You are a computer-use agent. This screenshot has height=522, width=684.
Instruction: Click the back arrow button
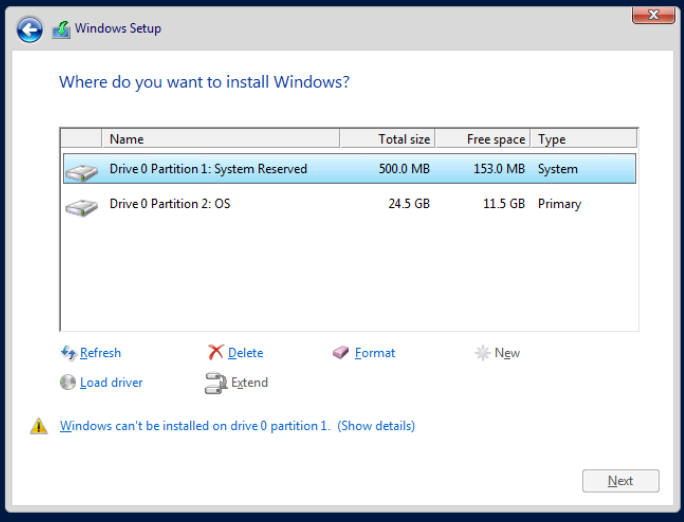coord(30,29)
